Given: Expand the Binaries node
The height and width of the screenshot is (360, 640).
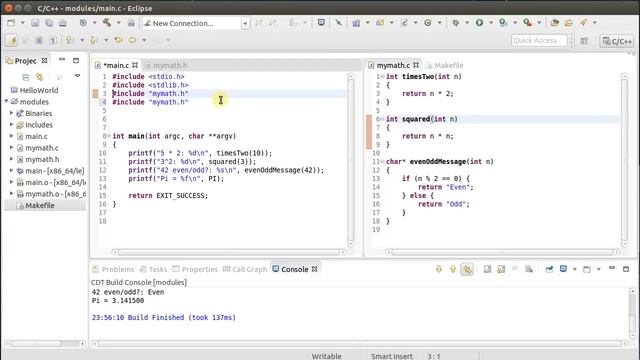Looking at the screenshot, I should coord(11,113).
